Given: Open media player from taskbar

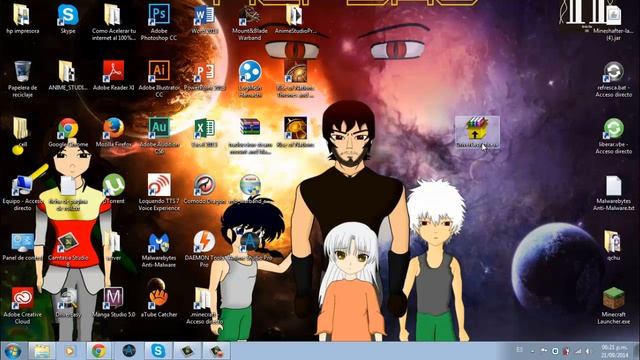Looking at the screenshot, I should 69,351.
